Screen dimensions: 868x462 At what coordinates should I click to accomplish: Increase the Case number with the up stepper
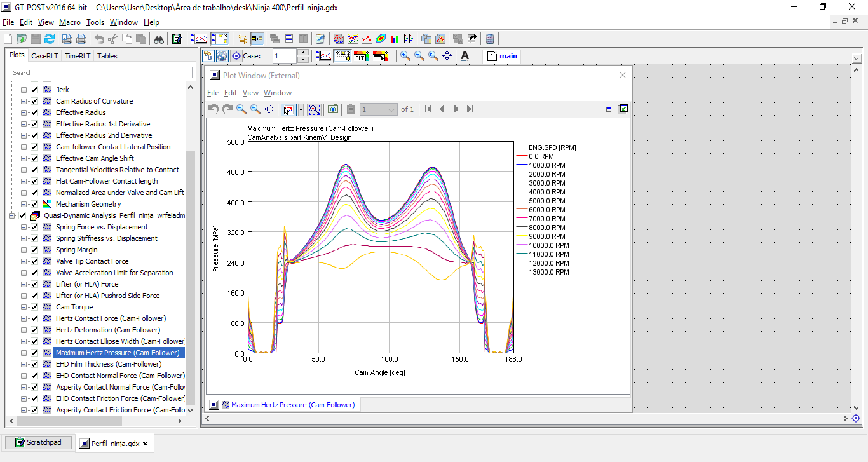pyautogui.click(x=303, y=53)
